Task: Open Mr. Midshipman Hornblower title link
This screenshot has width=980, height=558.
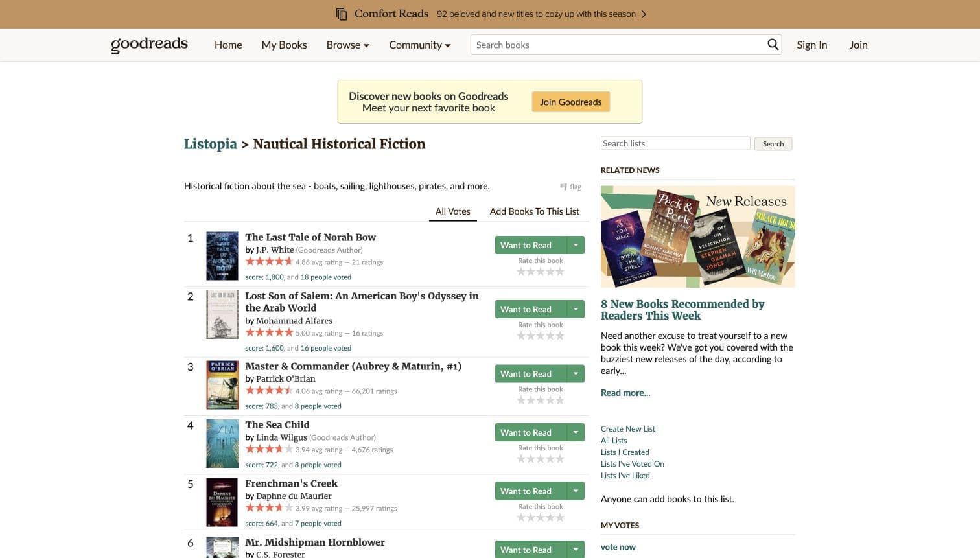Action: click(x=315, y=542)
